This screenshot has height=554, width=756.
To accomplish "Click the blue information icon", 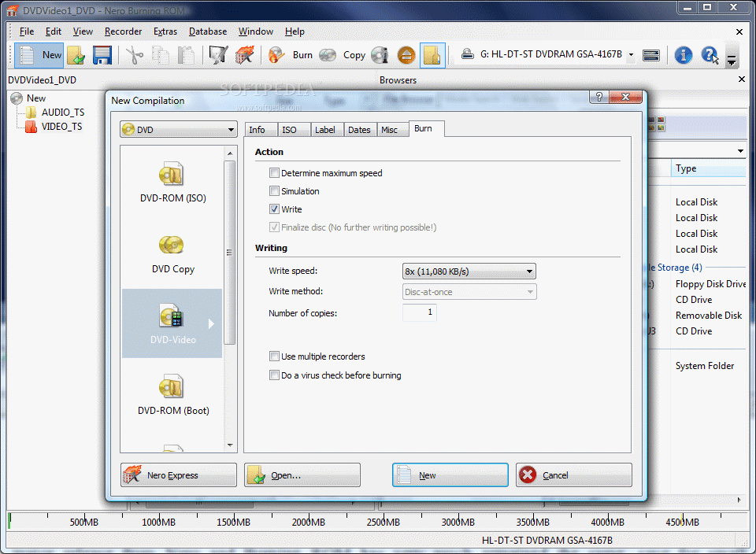I will pyautogui.click(x=684, y=55).
